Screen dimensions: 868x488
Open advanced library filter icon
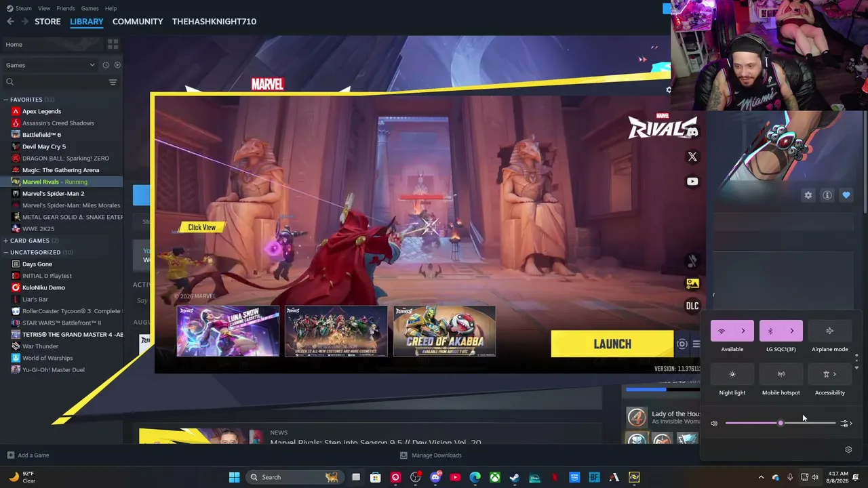(113, 82)
